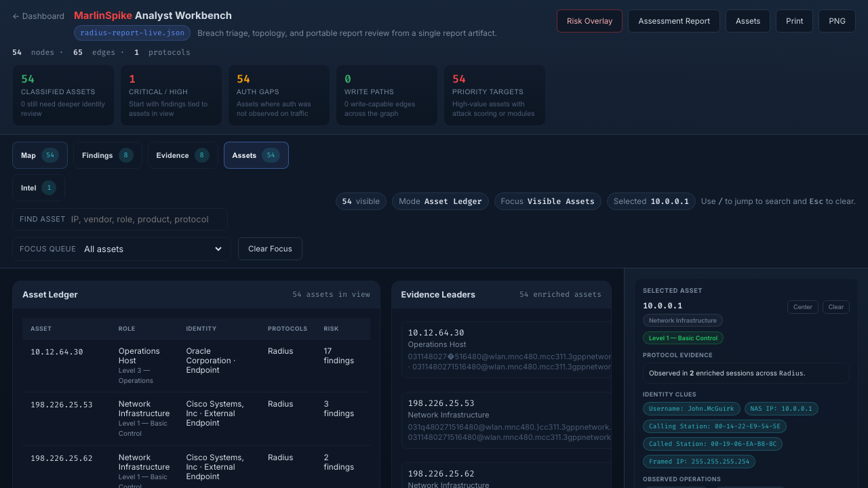This screenshot has width=868, height=488.
Task: Toggle the Focus Visible Assets chip
Action: (547, 201)
